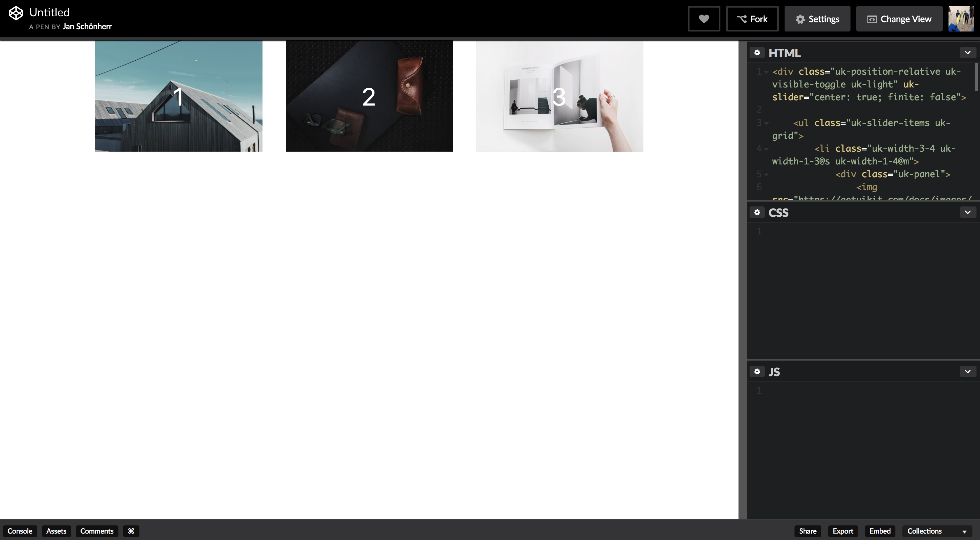Viewport: 980px width, 540px height.
Task: Open the keyboard shortcuts button in footer
Action: click(131, 531)
